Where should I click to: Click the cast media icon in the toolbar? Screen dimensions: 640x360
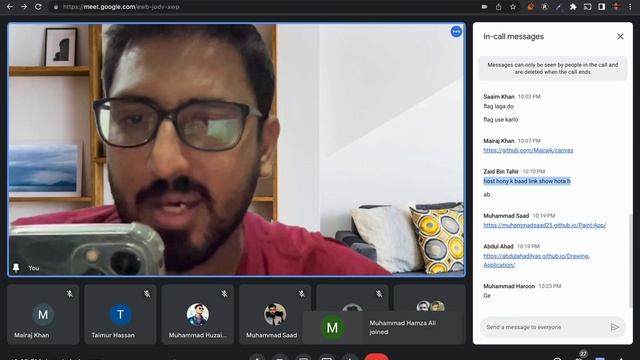587,7
